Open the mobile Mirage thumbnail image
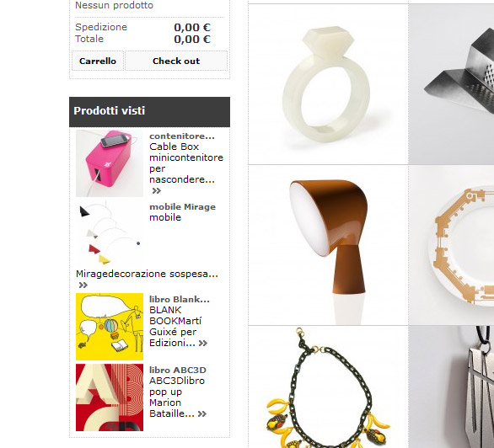 (110, 234)
